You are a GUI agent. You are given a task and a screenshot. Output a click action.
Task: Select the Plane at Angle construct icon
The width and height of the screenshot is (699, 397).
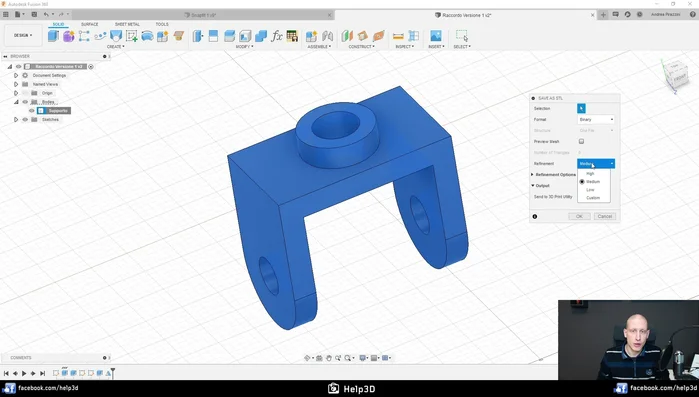click(x=362, y=36)
